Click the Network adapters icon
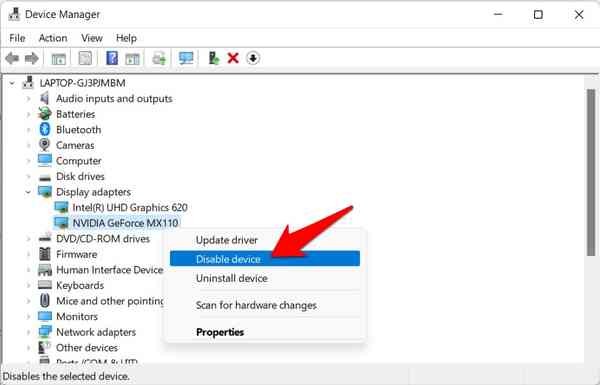600x385 pixels. pos(45,332)
